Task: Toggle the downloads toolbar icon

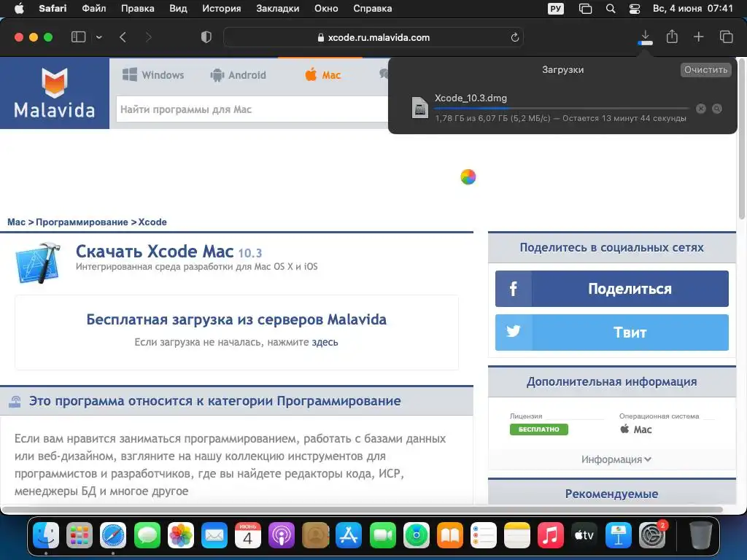Action: (x=645, y=37)
